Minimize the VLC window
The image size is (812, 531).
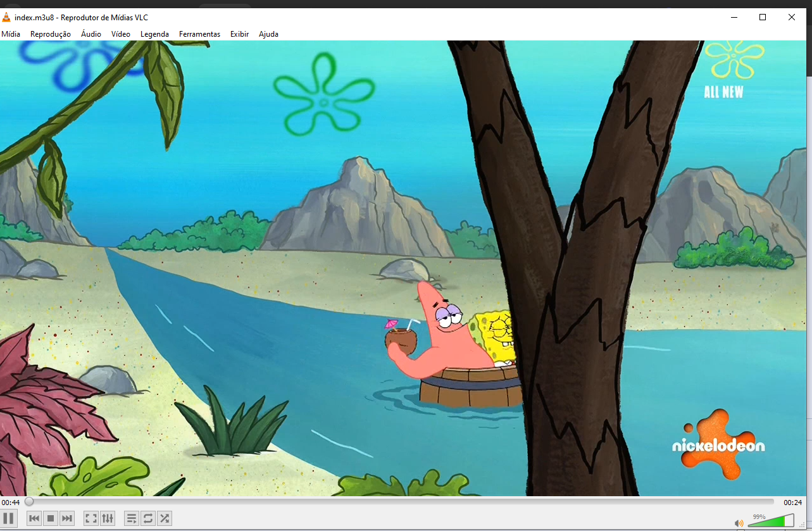[734, 17]
